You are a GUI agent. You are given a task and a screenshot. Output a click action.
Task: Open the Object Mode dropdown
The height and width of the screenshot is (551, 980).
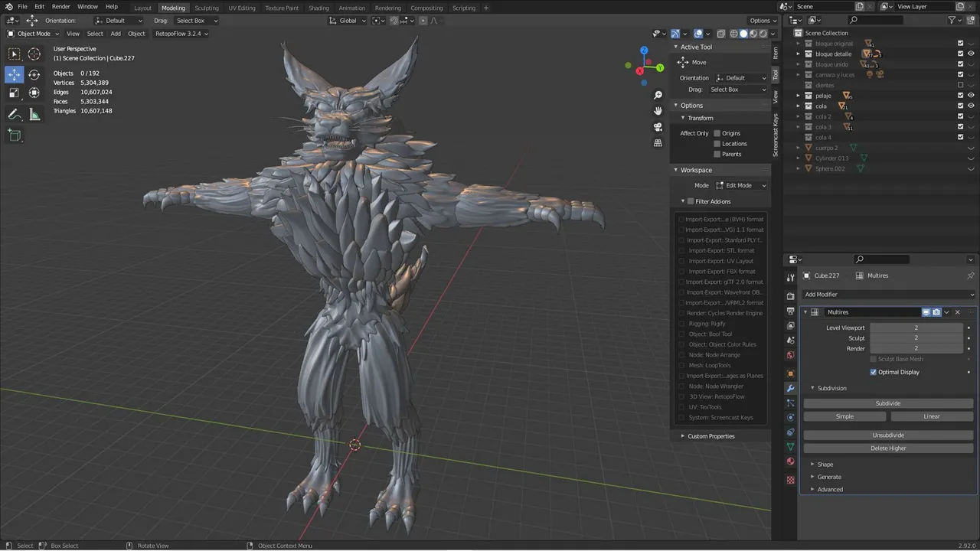tap(32, 34)
